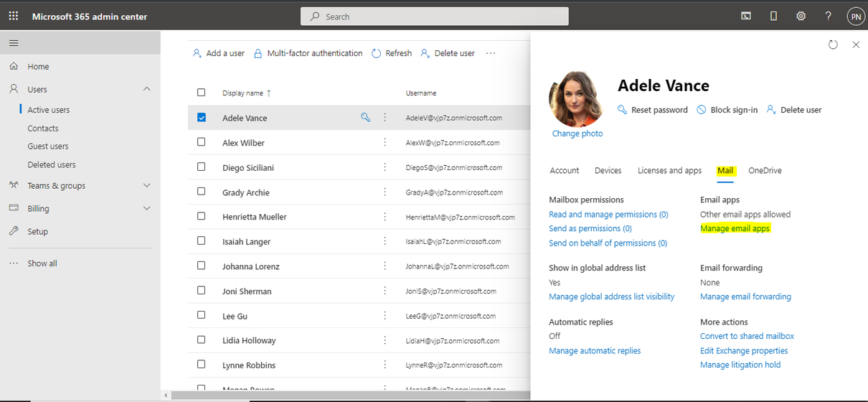The image size is (868, 402).
Task: Check the Isaiah Langer checkbox
Action: [201, 241]
